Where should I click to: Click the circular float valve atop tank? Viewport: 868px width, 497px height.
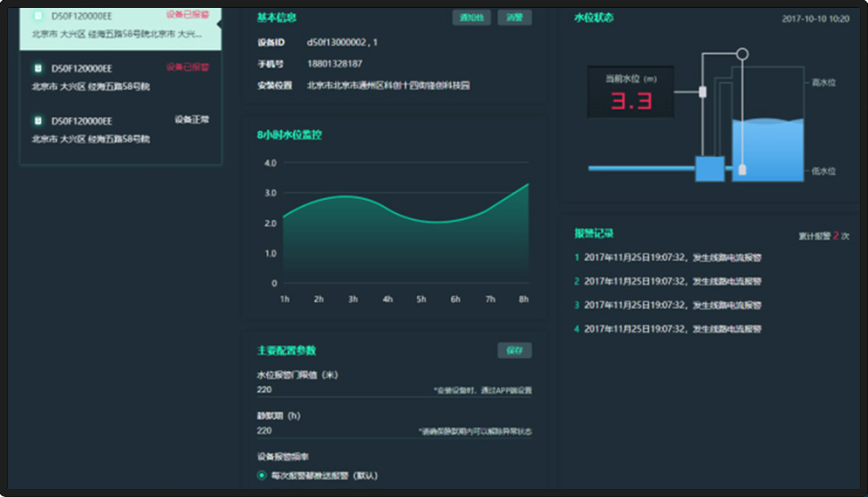[x=742, y=54]
